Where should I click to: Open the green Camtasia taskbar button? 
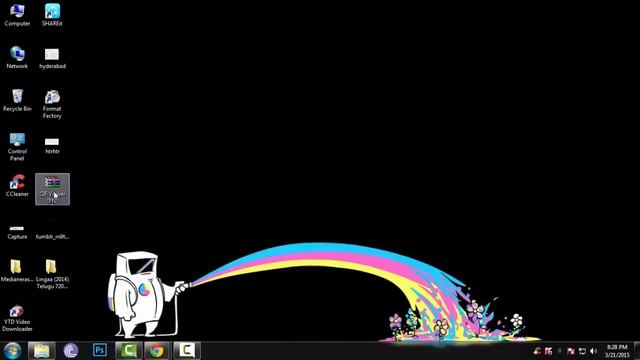pos(129,351)
